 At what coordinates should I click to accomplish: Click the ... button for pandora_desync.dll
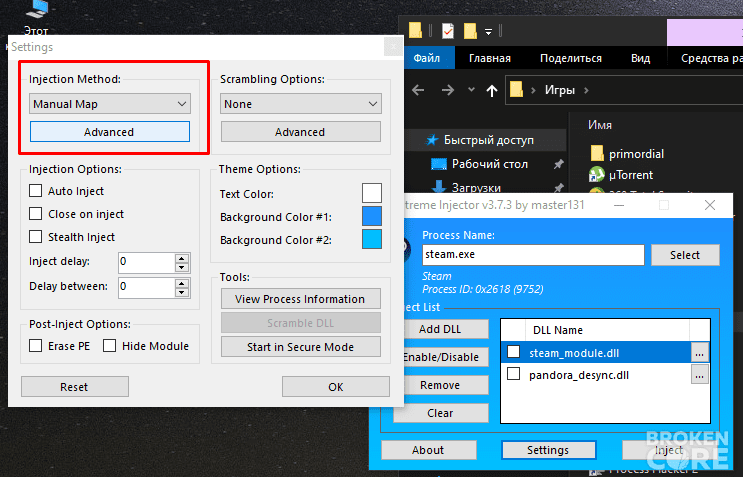point(700,375)
